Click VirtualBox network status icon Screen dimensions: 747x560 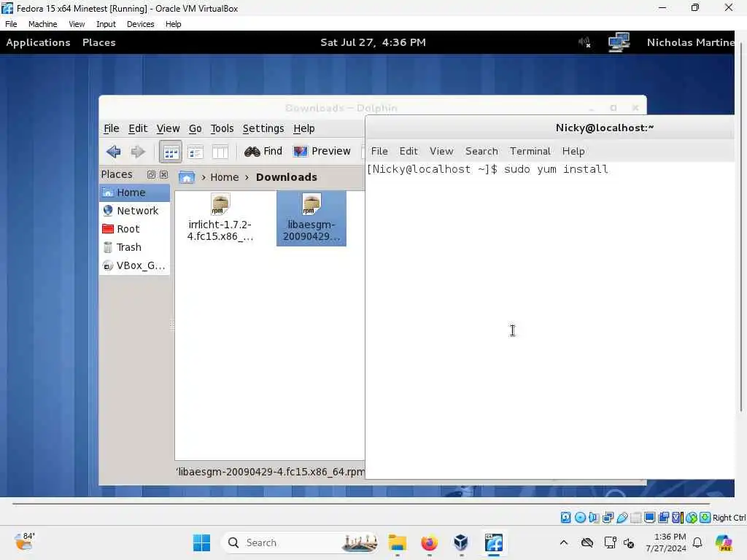[608, 518]
